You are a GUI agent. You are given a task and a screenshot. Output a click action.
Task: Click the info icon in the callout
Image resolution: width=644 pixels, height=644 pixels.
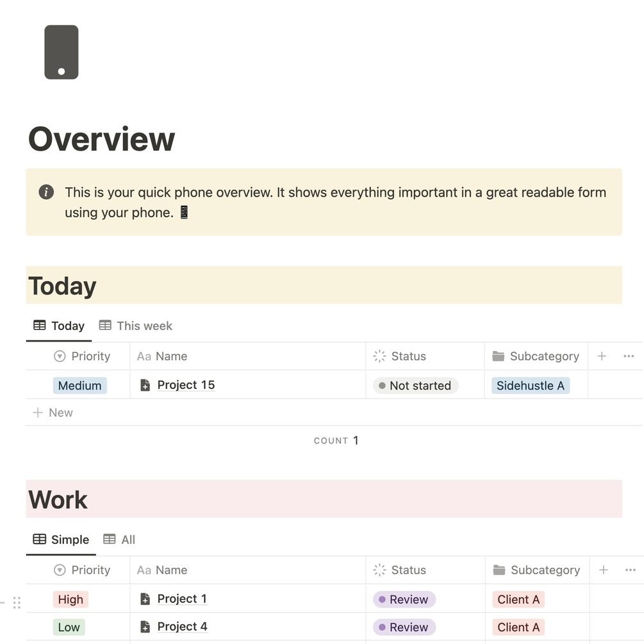(46, 192)
